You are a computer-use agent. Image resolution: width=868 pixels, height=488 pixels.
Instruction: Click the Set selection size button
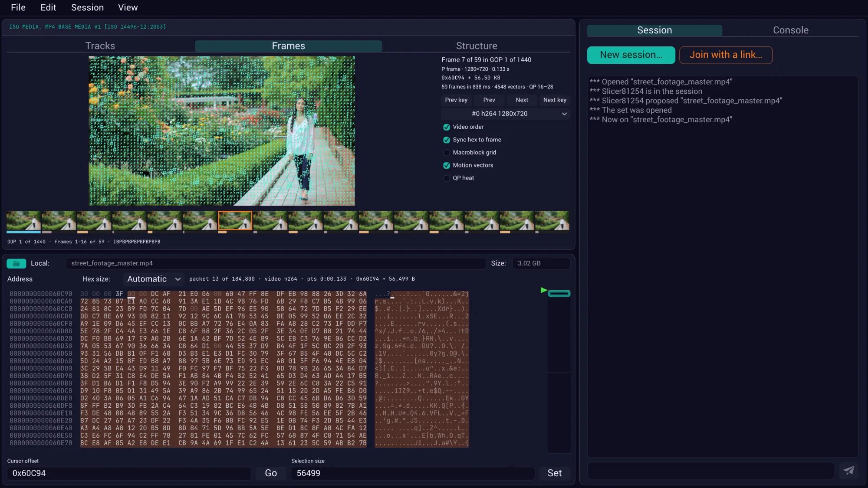pos(554,473)
